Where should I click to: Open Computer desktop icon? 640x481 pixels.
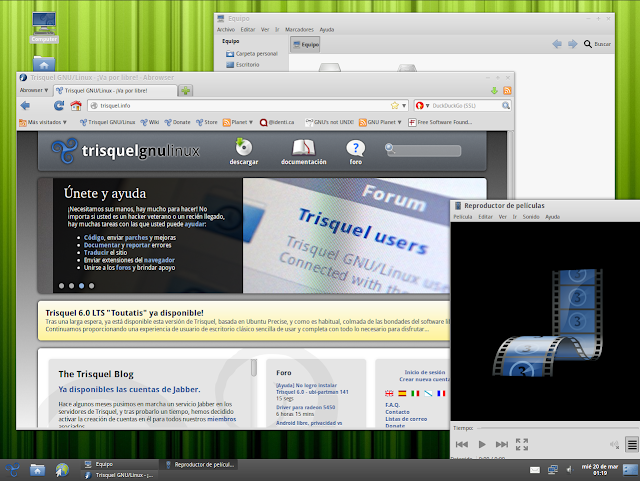(44, 27)
